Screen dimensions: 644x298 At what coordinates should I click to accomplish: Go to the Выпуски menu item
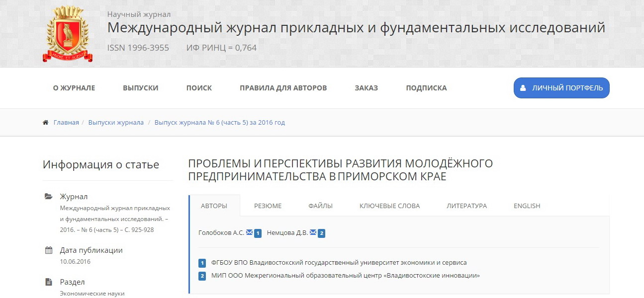pyautogui.click(x=141, y=88)
